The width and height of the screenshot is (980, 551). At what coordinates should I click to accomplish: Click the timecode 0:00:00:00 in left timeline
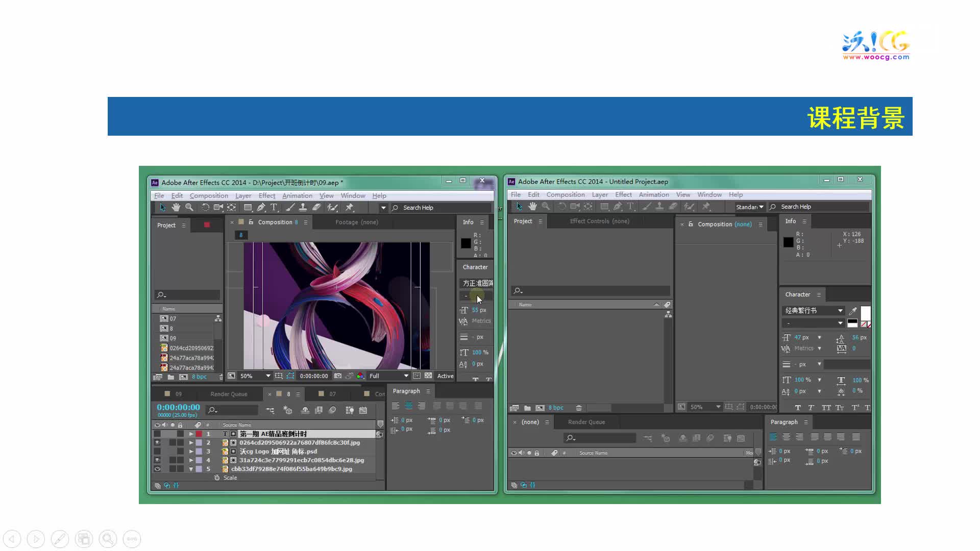tap(178, 407)
